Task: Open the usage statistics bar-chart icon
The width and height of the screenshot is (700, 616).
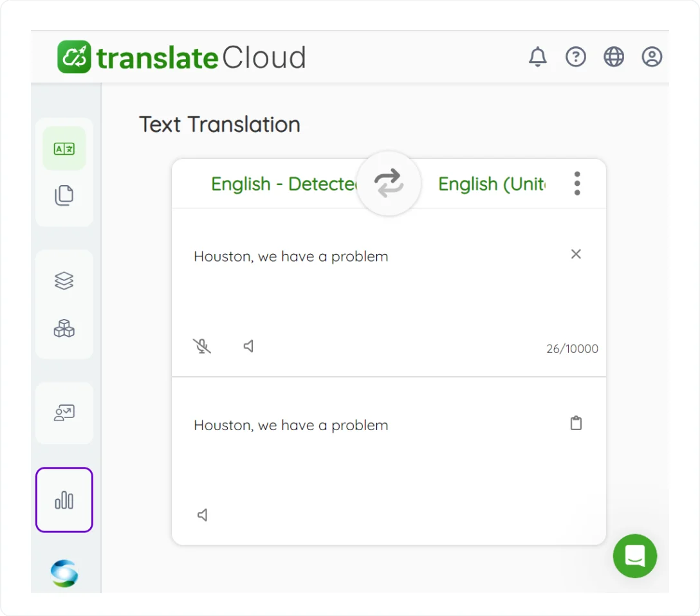Action: [x=64, y=500]
